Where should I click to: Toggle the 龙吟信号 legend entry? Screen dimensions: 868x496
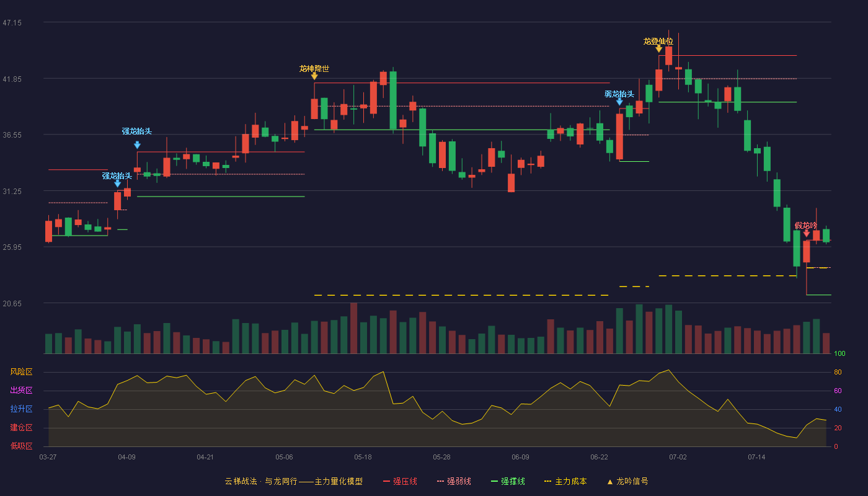coord(627,481)
